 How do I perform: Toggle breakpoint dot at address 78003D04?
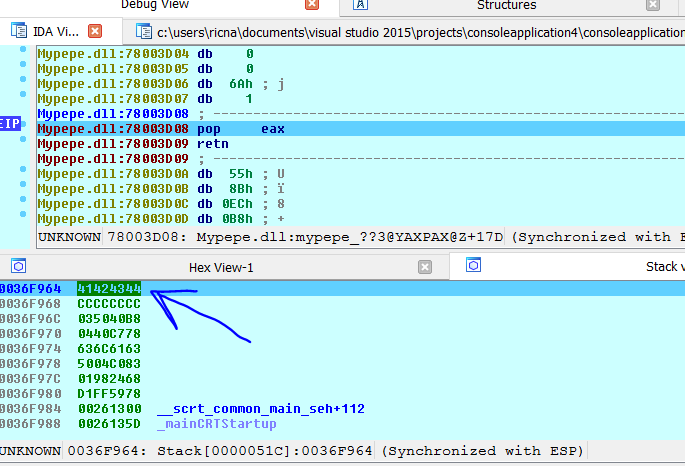point(22,51)
